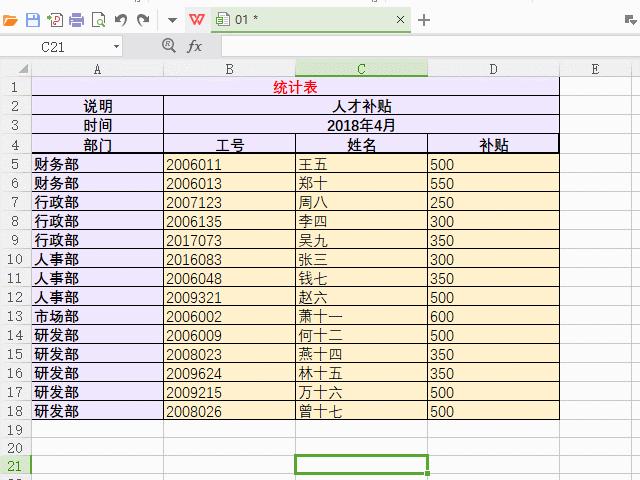Expand the quick access toolbar dropdown arrow
Screen dimensions: 640x480
click(172, 20)
